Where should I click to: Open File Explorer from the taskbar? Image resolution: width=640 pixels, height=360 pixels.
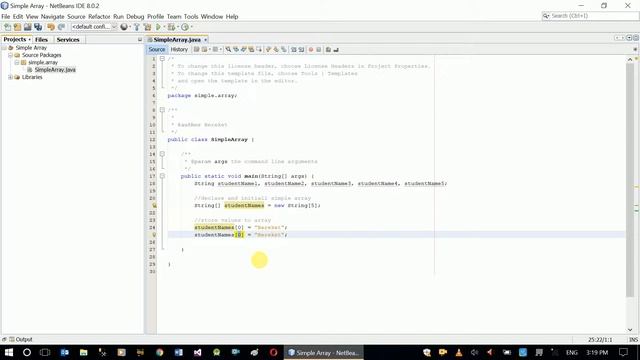(84, 352)
